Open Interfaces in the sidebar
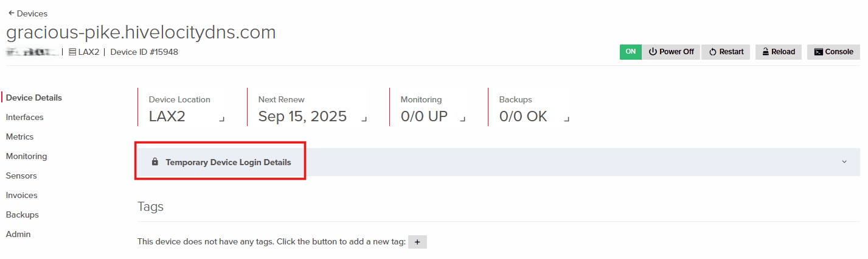This screenshot has width=868, height=259. (x=25, y=117)
